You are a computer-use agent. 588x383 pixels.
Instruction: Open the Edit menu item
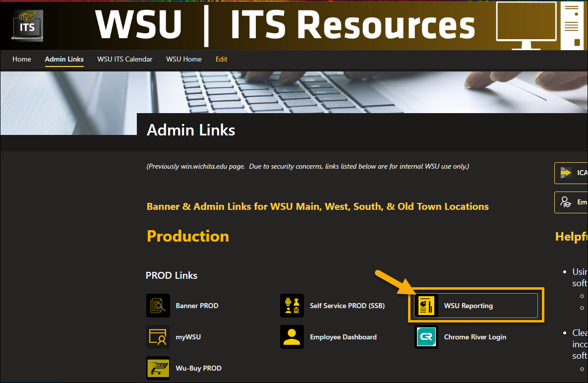221,59
